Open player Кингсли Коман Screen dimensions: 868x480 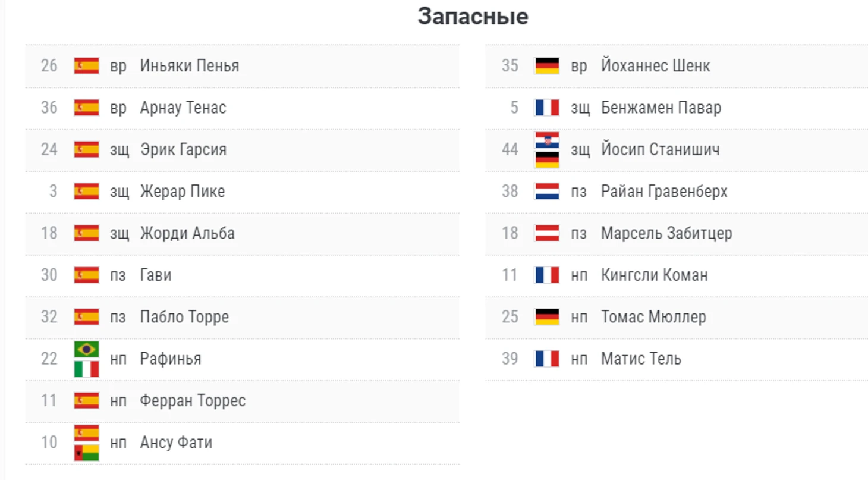(655, 275)
